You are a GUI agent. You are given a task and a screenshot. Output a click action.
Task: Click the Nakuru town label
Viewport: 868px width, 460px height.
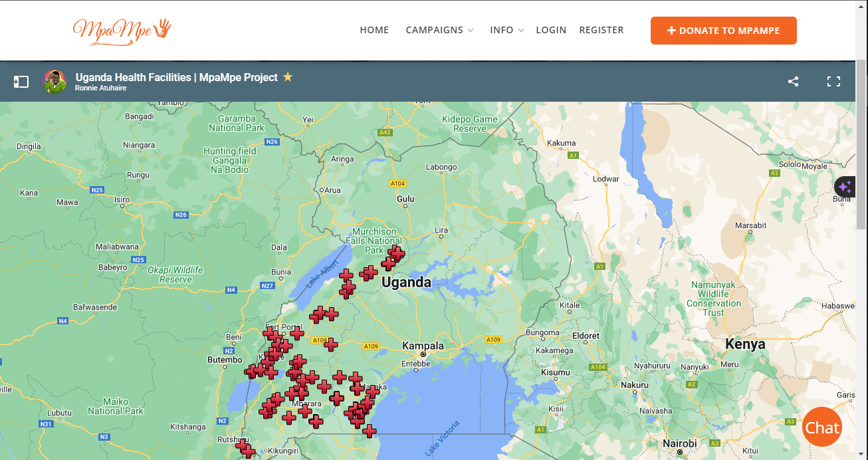coord(634,385)
